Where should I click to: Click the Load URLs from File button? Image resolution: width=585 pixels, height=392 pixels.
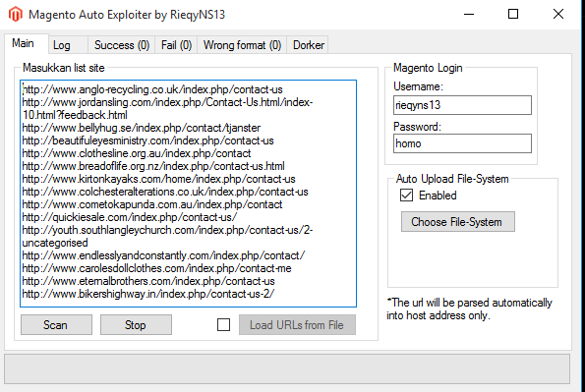(297, 325)
